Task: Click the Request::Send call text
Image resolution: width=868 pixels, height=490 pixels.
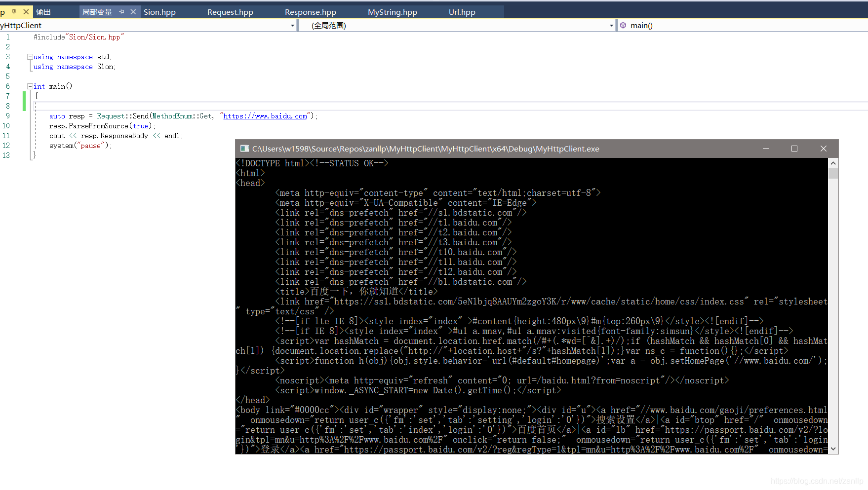Action: (122, 116)
